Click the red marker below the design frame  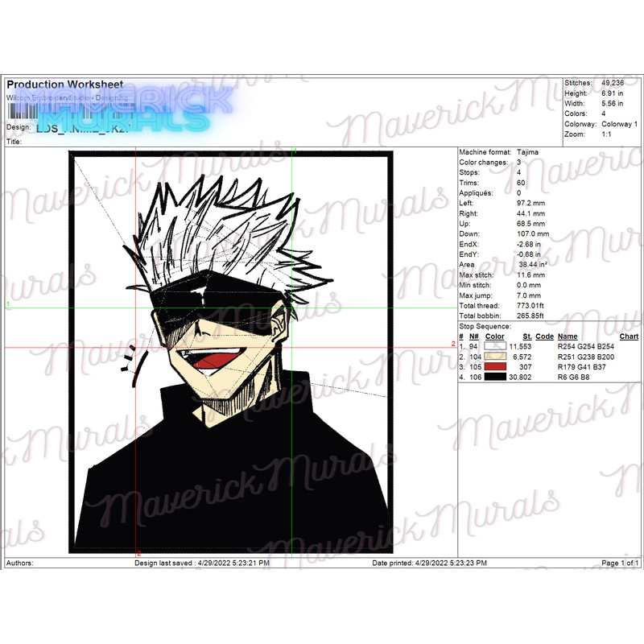[140, 553]
